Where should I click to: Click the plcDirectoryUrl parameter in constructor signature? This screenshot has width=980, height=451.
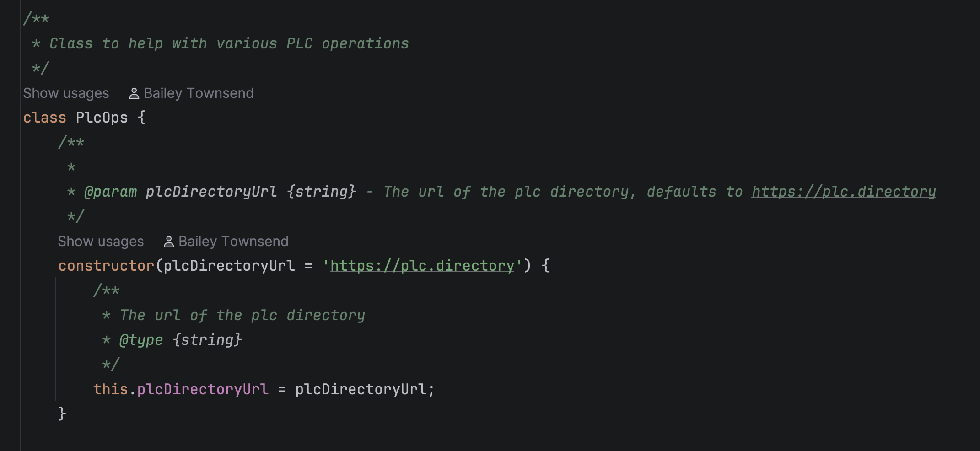(229, 266)
